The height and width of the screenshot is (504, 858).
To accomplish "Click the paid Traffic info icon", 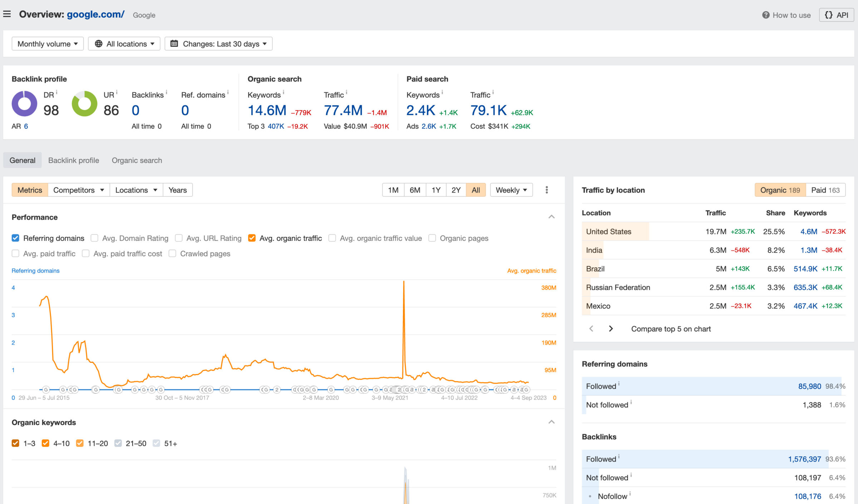I will pyautogui.click(x=493, y=92).
